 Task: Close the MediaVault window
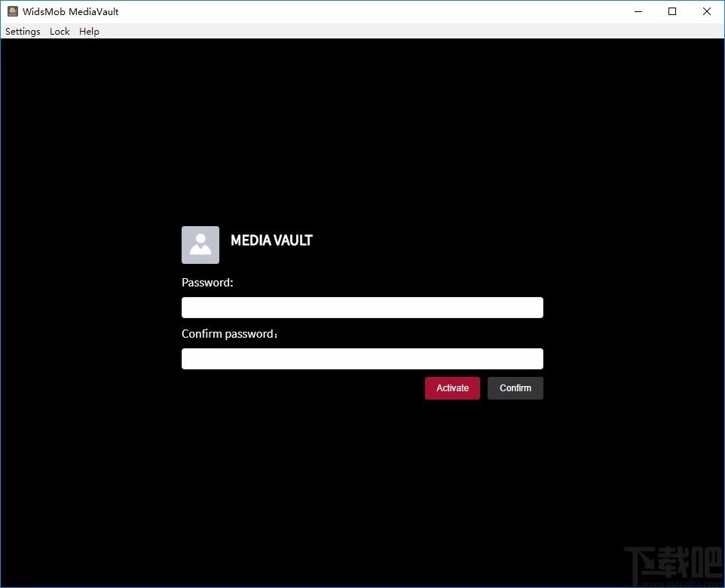click(706, 11)
